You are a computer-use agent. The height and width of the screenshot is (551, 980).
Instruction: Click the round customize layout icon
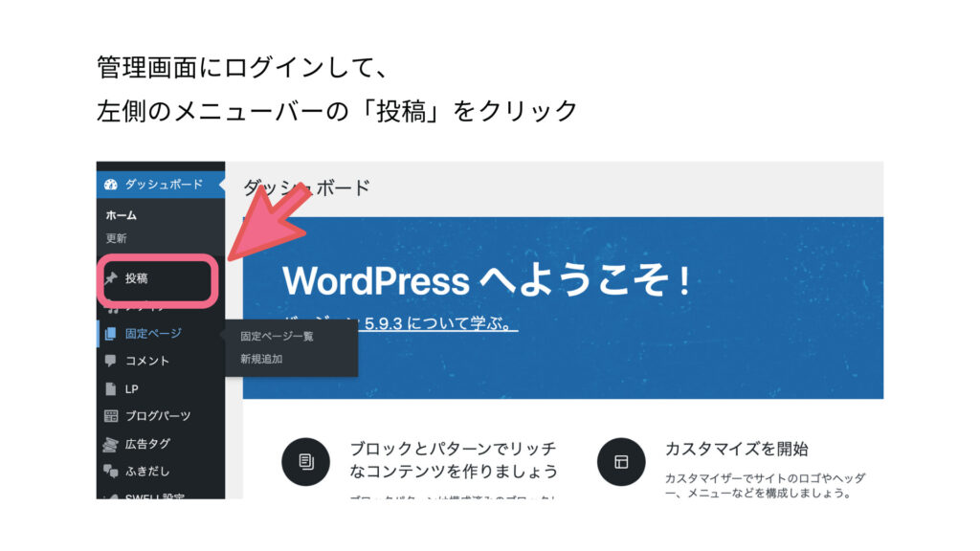(x=620, y=462)
